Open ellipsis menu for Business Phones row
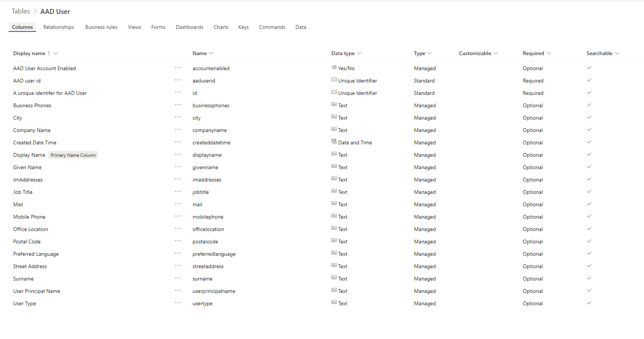 tap(178, 105)
